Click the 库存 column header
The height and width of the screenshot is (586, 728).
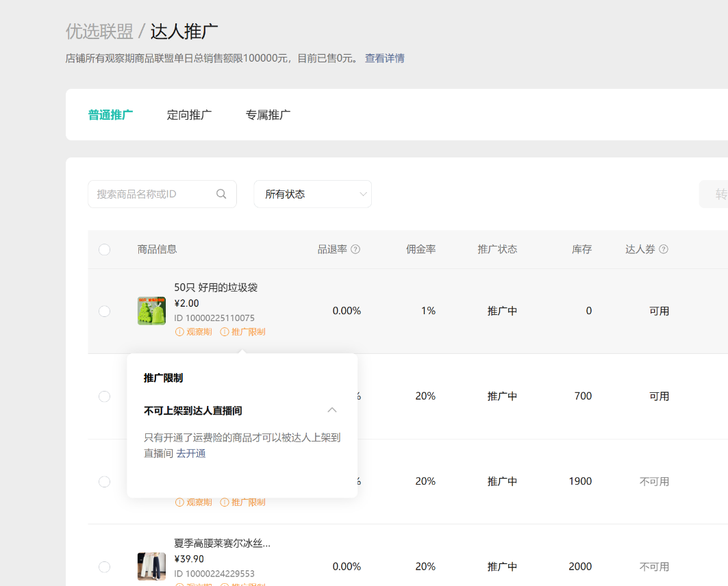[581, 249]
